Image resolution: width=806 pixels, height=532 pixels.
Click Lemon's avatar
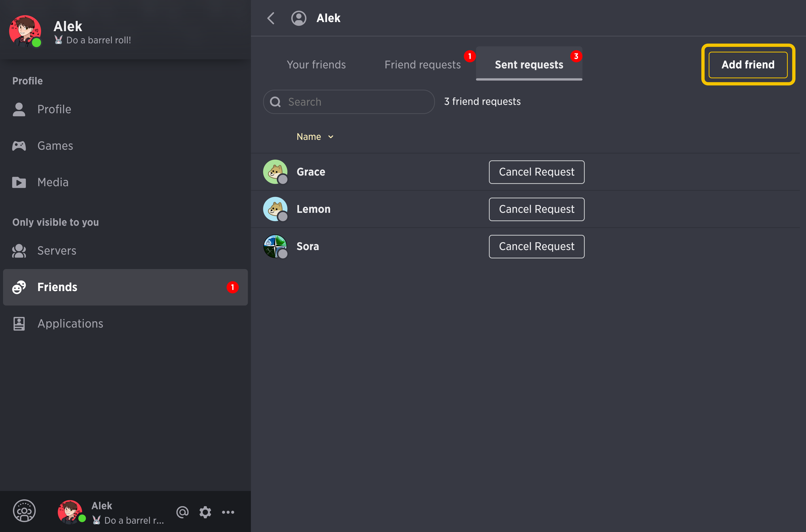275,209
